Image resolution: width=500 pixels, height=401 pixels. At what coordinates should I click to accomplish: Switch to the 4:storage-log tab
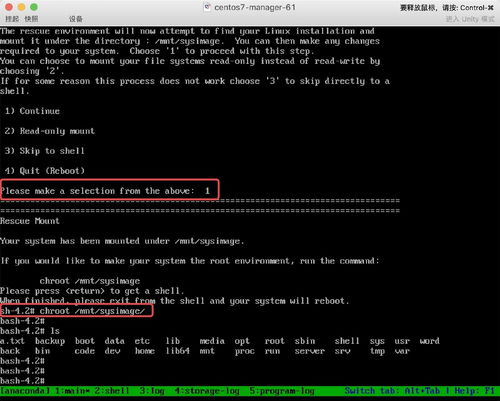(207, 391)
